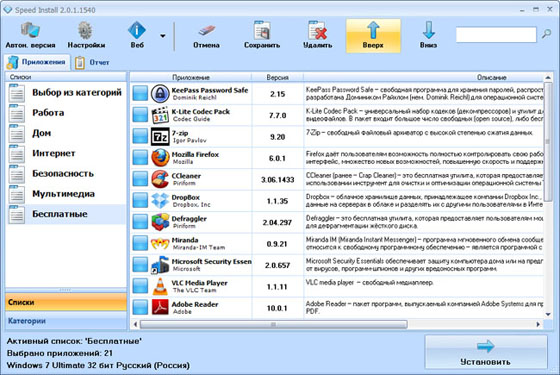
Task: Toggle the CCleaner checkbox
Action: (x=140, y=179)
